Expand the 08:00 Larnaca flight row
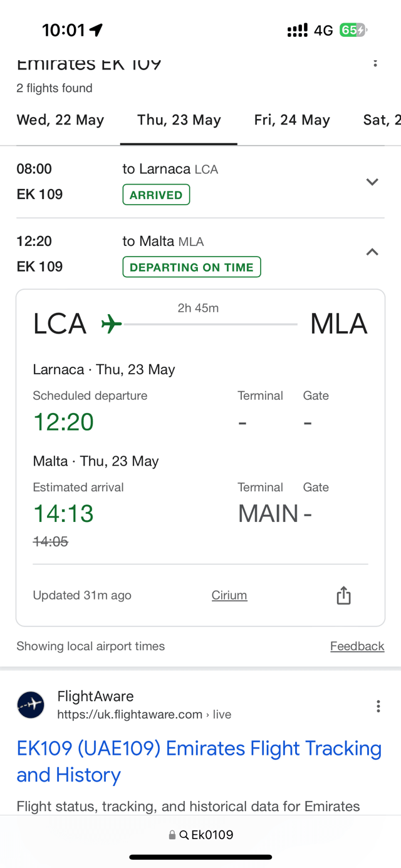Screen dimensions: 401x868 coord(372,182)
